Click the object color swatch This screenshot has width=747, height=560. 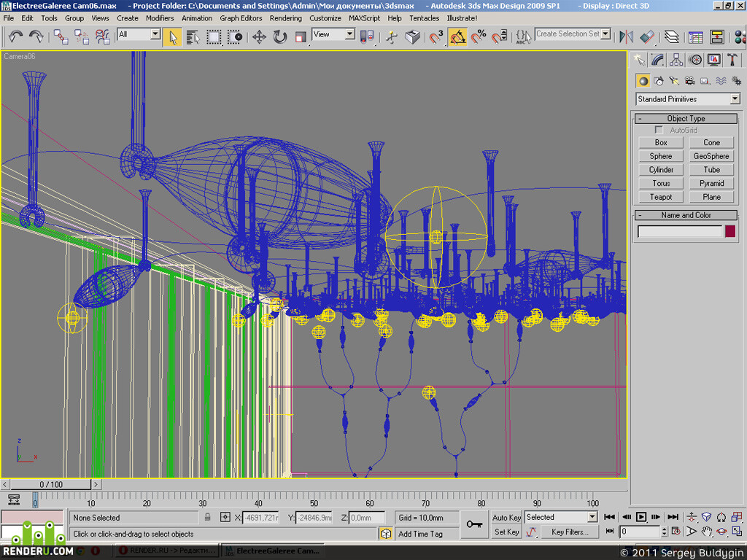click(x=729, y=231)
